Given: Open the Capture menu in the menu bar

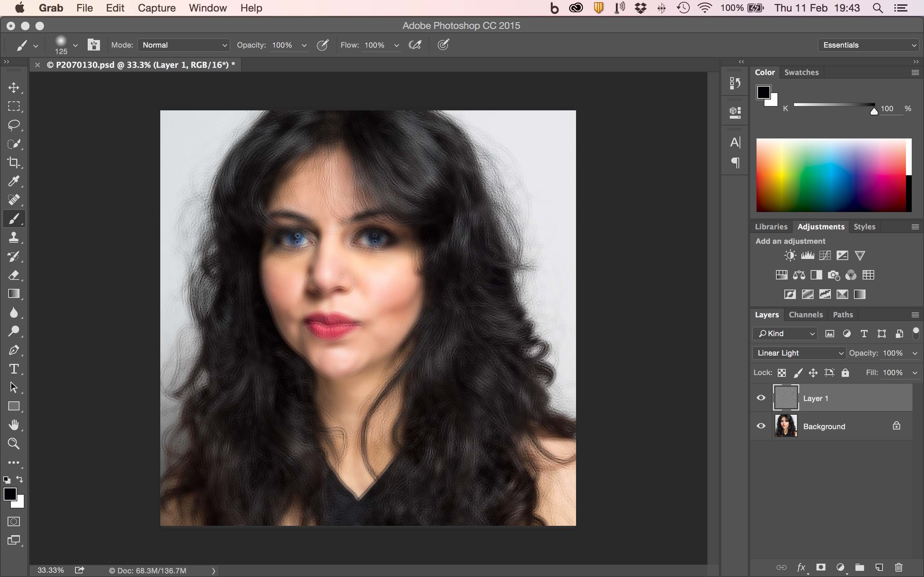Looking at the screenshot, I should click(x=157, y=8).
